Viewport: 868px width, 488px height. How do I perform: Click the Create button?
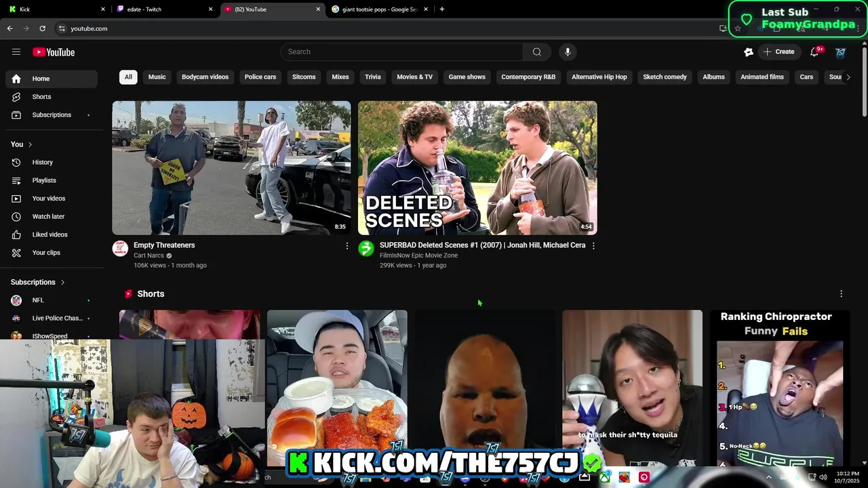coord(778,52)
